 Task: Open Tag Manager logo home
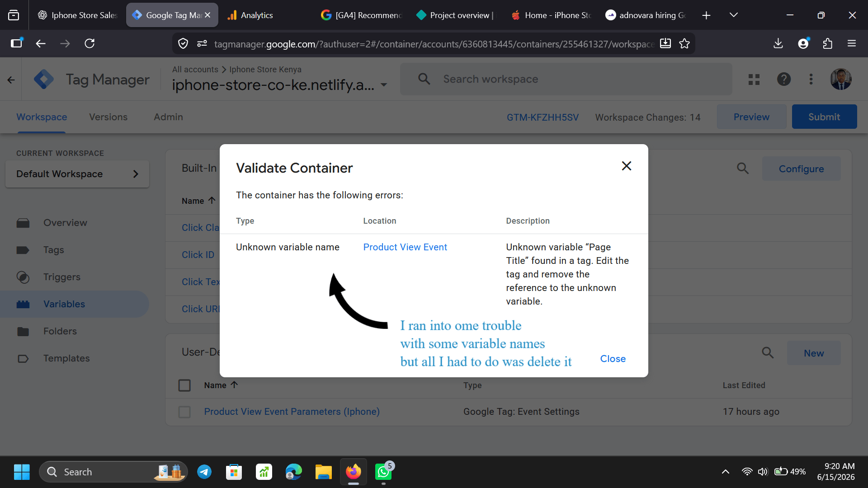(x=44, y=80)
